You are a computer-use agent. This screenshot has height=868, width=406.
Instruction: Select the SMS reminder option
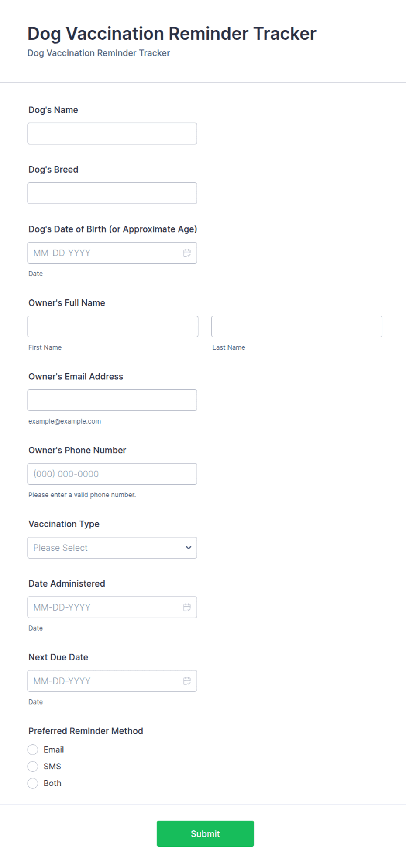33,767
